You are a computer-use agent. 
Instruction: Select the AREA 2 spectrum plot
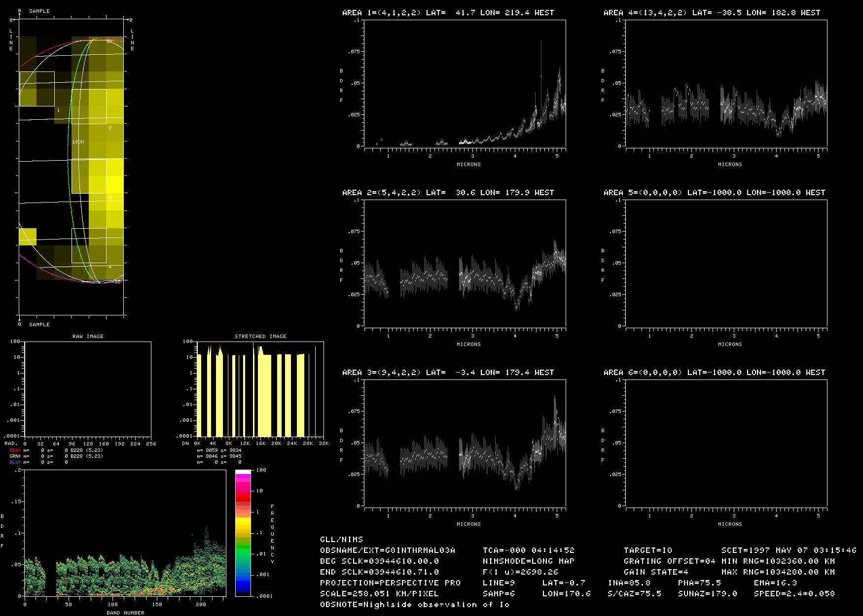[x=465, y=264]
